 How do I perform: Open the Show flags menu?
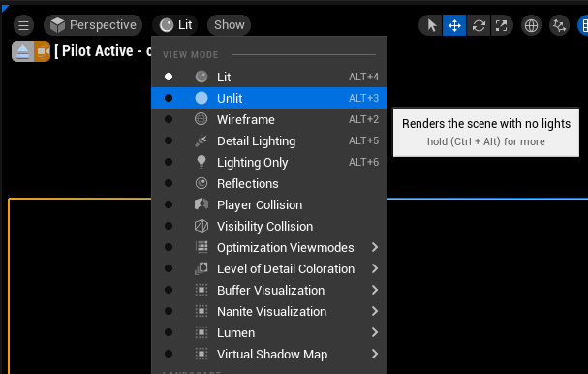230,25
